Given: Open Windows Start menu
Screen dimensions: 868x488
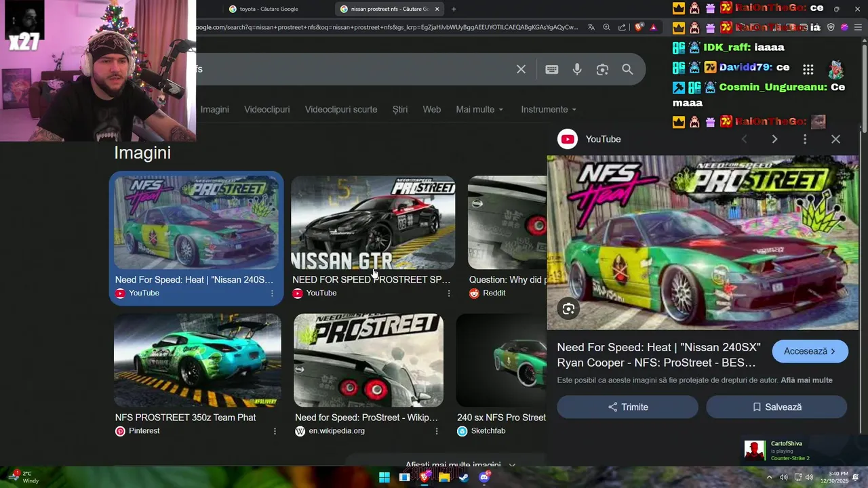Looking at the screenshot, I should 384,477.
